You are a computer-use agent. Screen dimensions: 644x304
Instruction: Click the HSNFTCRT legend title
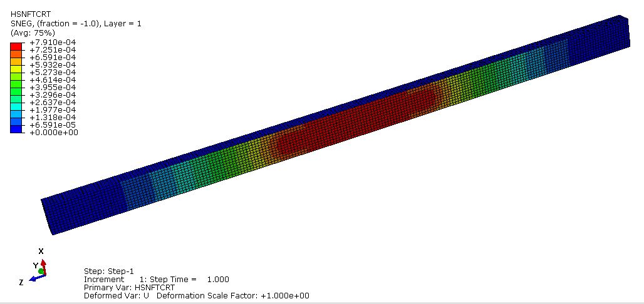point(31,14)
